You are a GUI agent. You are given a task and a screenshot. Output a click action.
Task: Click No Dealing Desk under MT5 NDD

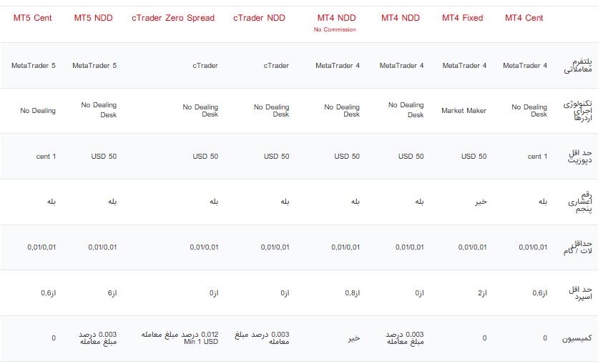[x=99, y=110]
